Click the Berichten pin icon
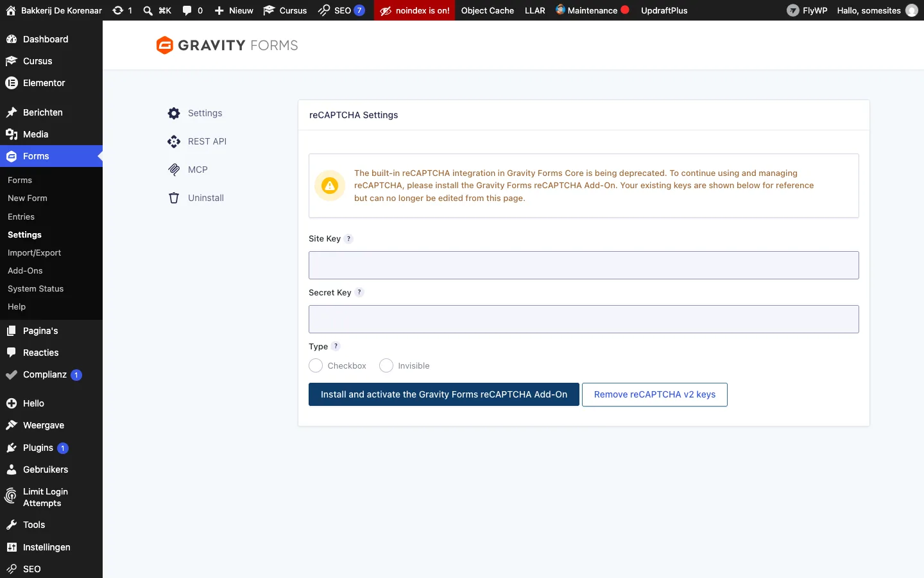The height and width of the screenshot is (578, 924). (12, 112)
